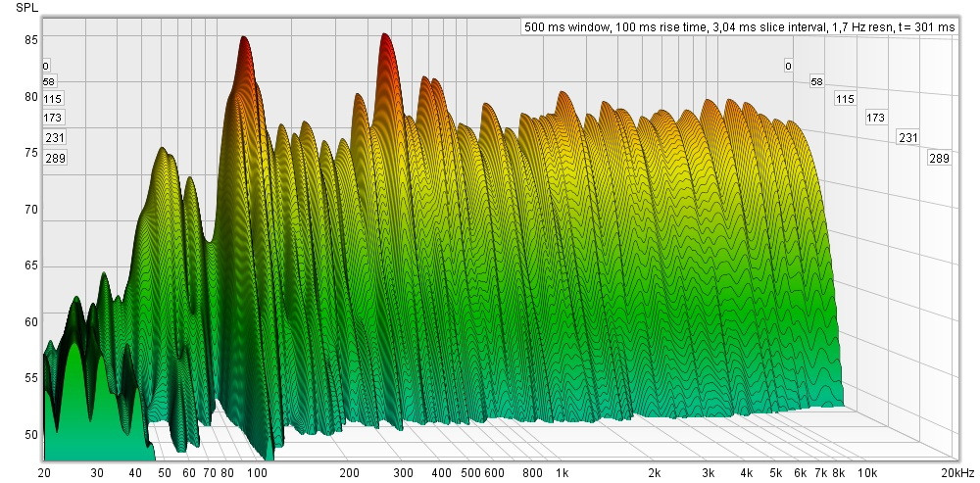The image size is (980, 483).
Task: Click the 2k frequency axis label
Action: [x=654, y=473]
